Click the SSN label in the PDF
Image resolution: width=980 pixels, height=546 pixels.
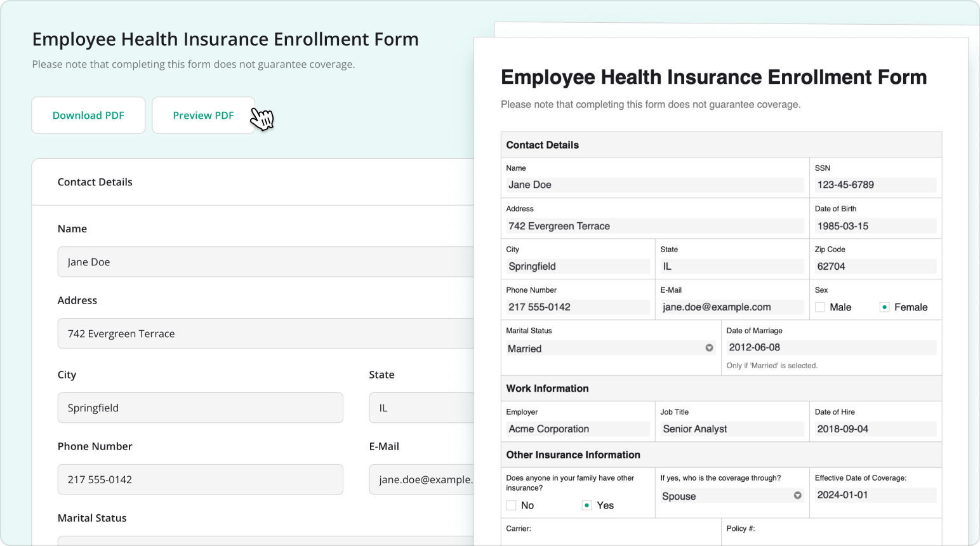point(823,168)
